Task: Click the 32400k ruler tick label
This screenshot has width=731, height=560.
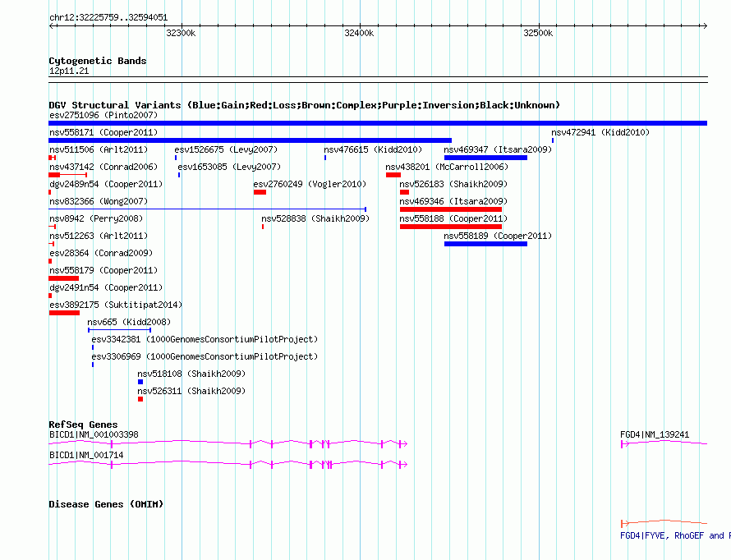Action: pos(359,33)
